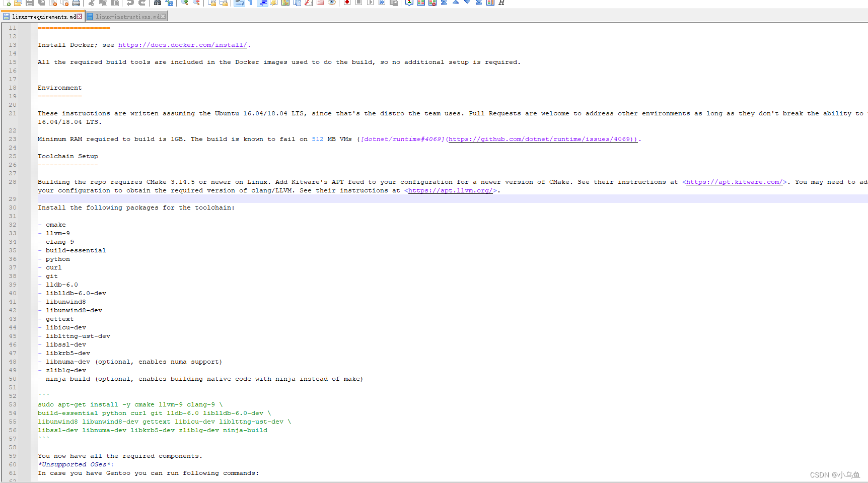The width and height of the screenshot is (868, 483).
Task: Click line number 53 in the gutter
Action: tap(13, 404)
